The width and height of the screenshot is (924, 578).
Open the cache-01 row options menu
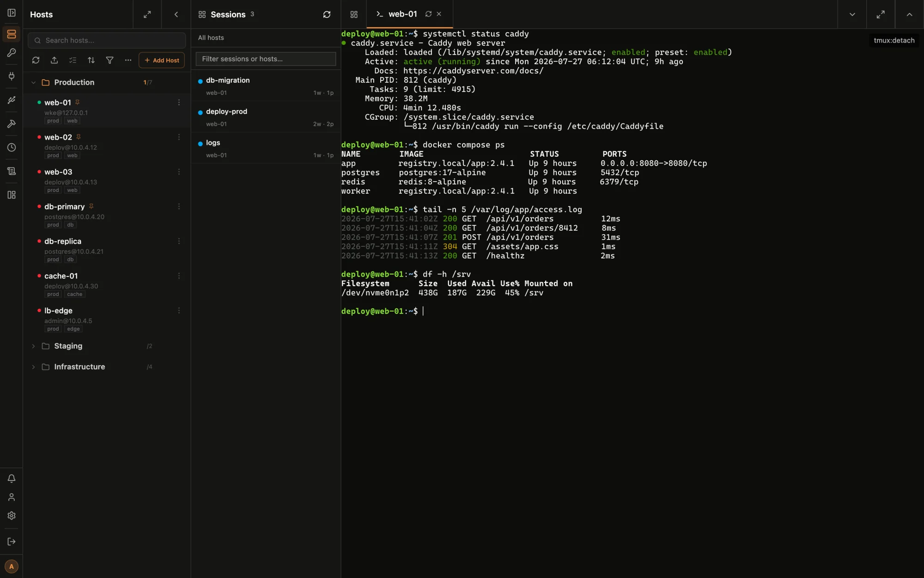pyautogui.click(x=179, y=276)
